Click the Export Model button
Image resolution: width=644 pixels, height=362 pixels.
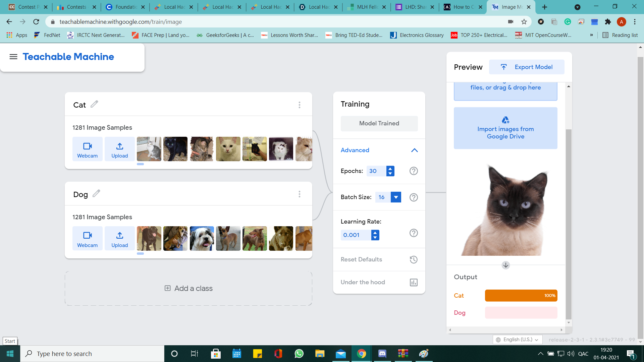(x=526, y=67)
